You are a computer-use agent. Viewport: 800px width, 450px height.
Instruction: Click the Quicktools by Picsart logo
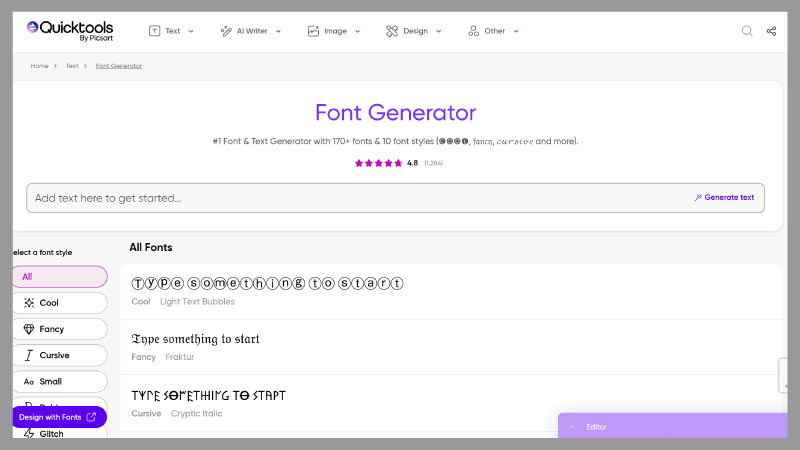pyautogui.click(x=70, y=30)
